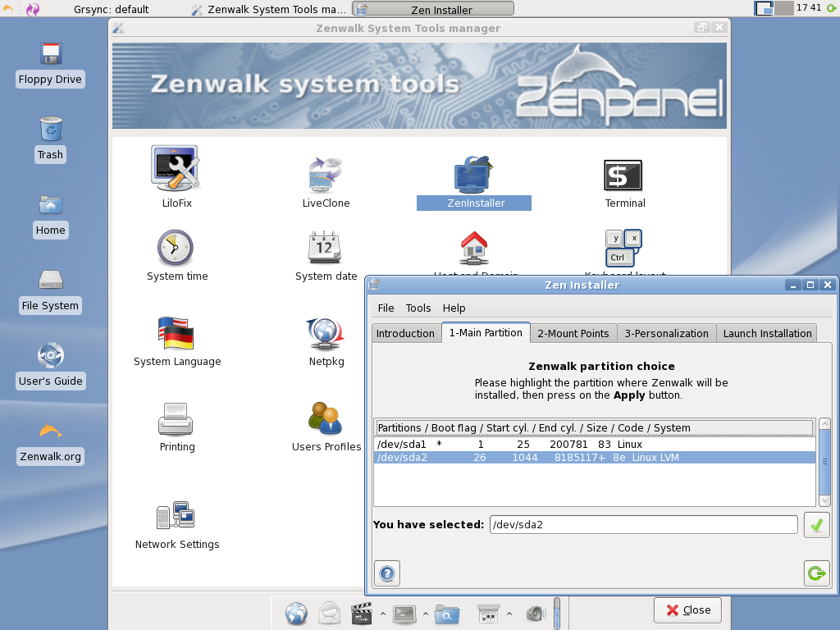Image resolution: width=840 pixels, height=630 pixels.
Task: Click the File System desktop icon
Action: coord(51,280)
